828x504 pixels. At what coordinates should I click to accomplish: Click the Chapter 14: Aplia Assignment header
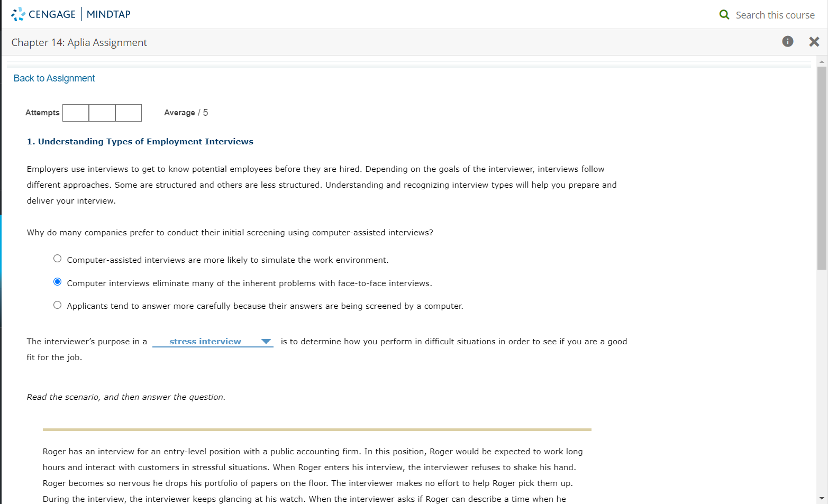point(79,42)
